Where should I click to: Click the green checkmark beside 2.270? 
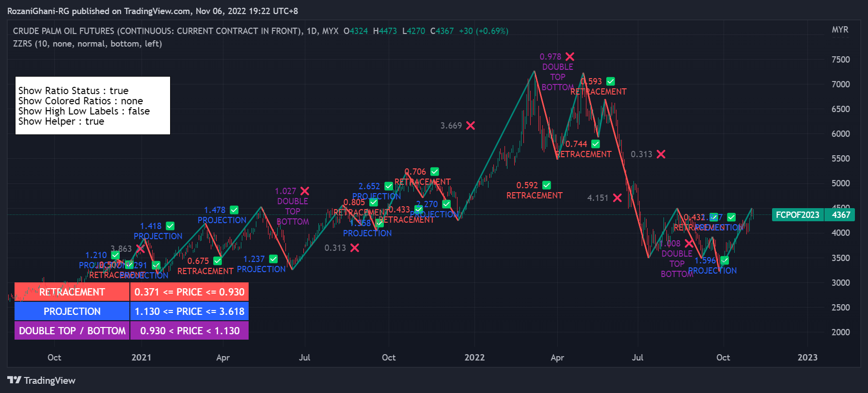[446, 204]
